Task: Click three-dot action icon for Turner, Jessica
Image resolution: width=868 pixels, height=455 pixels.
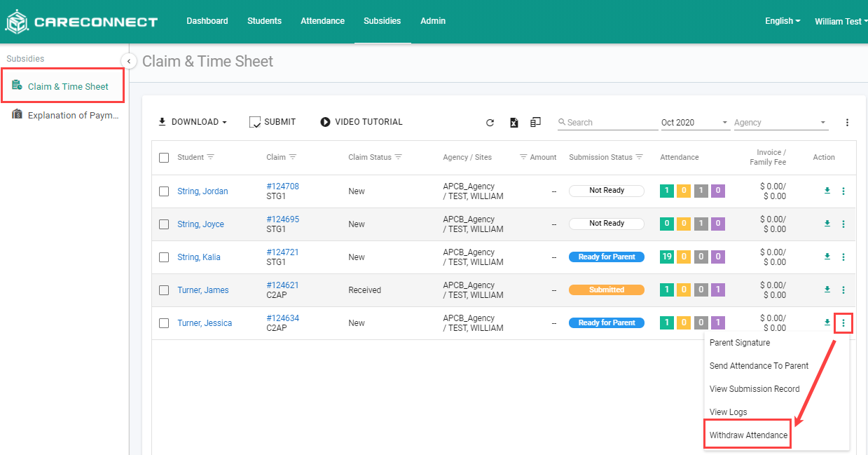Action: 843,323
